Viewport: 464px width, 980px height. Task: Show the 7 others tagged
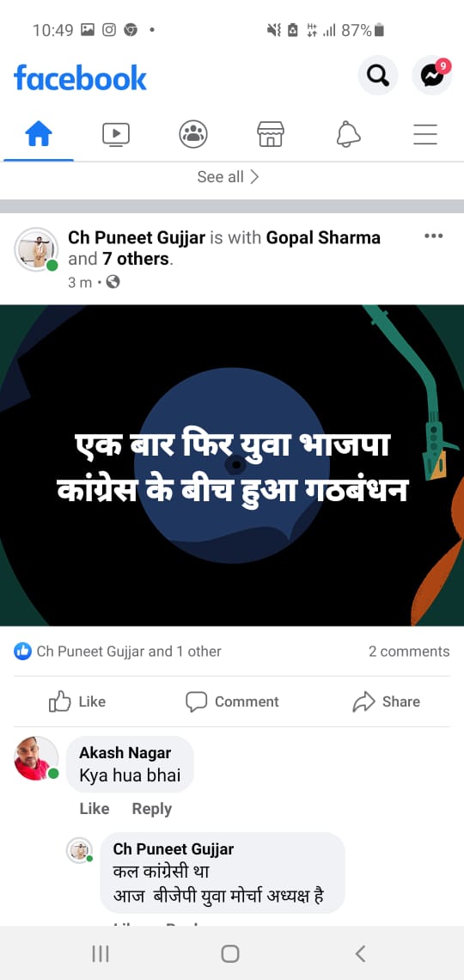[x=136, y=259]
